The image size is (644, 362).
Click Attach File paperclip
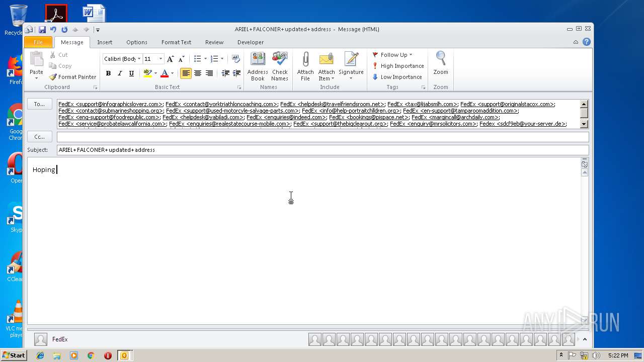tap(305, 66)
